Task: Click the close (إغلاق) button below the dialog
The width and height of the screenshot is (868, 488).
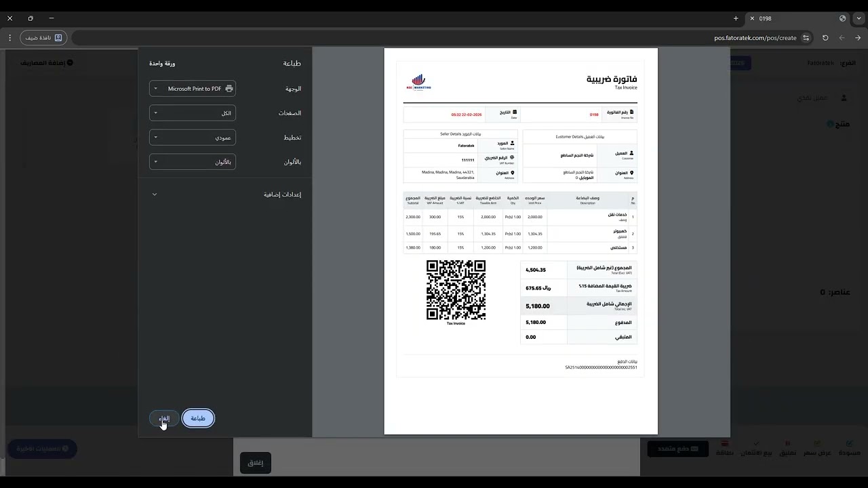Action: pyautogui.click(x=256, y=463)
